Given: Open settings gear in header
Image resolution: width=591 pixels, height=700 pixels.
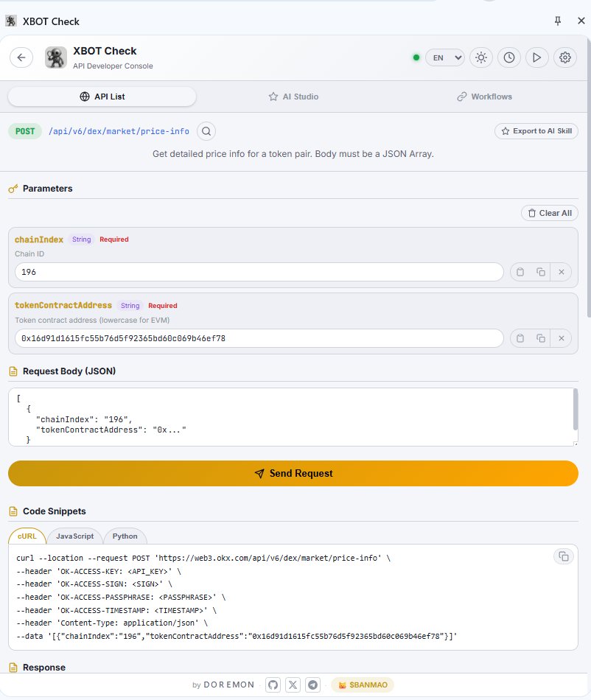Looking at the screenshot, I should coord(564,57).
